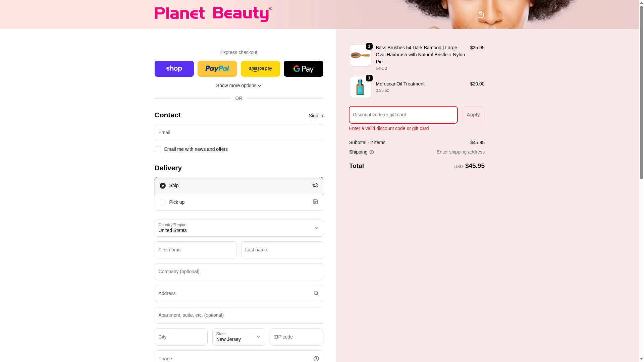Image resolution: width=644 pixels, height=362 pixels.
Task: Open the shopping bag cart icon
Action: tap(480, 14)
